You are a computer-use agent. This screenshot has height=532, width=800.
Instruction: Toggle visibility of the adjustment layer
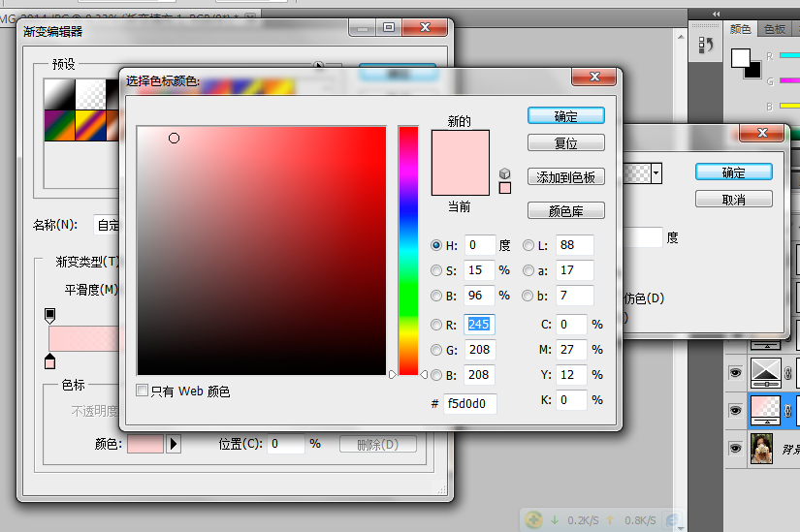coord(735,373)
